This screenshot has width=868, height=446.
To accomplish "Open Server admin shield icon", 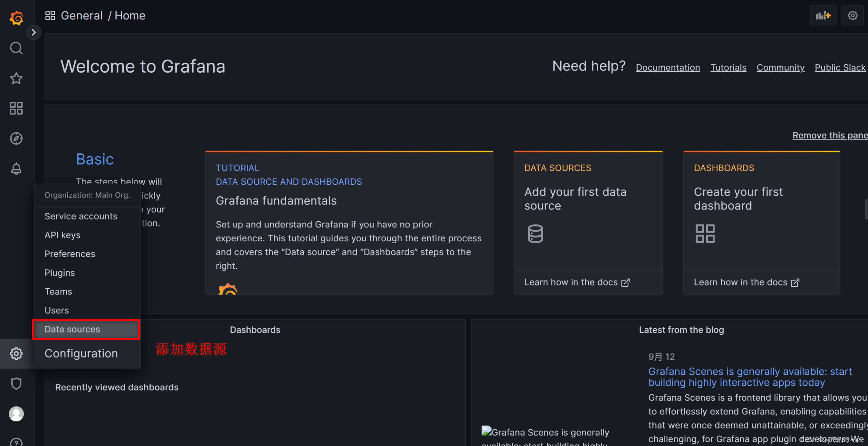I will click(x=16, y=383).
